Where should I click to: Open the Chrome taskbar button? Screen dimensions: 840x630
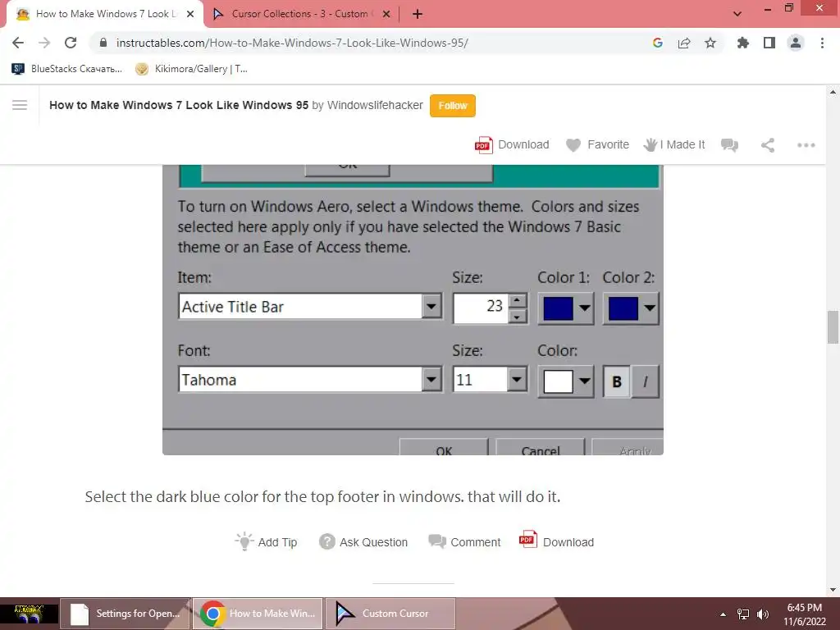[258, 614]
